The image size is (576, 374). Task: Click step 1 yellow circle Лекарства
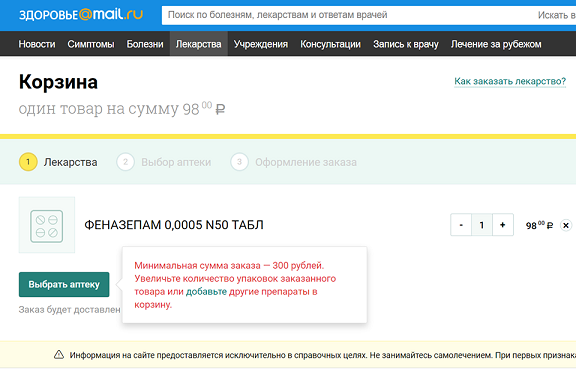pyautogui.click(x=28, y=162)
